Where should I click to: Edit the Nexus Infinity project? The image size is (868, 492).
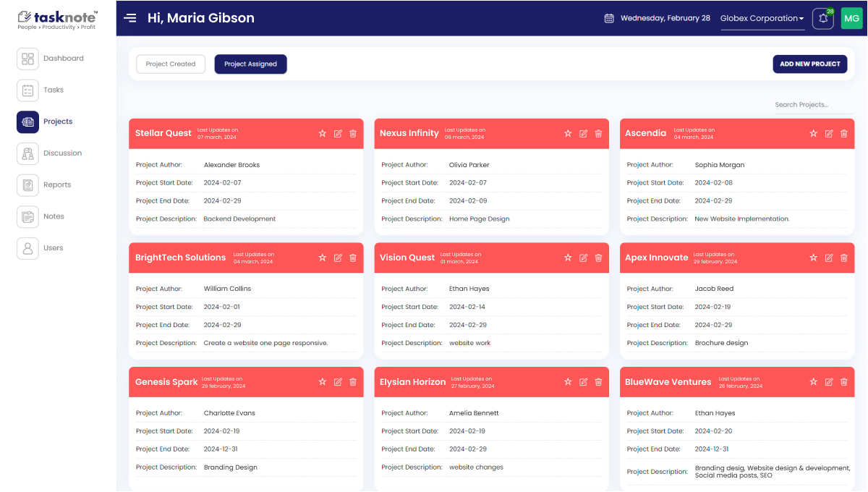(x=583, y=134)
